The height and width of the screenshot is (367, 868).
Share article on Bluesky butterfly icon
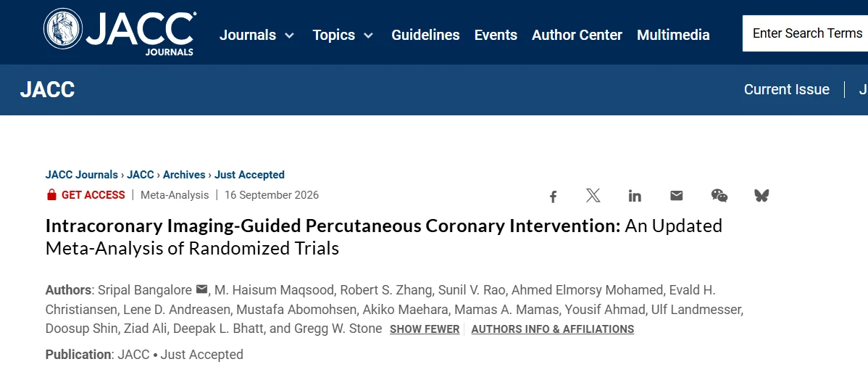pos(761,196)
